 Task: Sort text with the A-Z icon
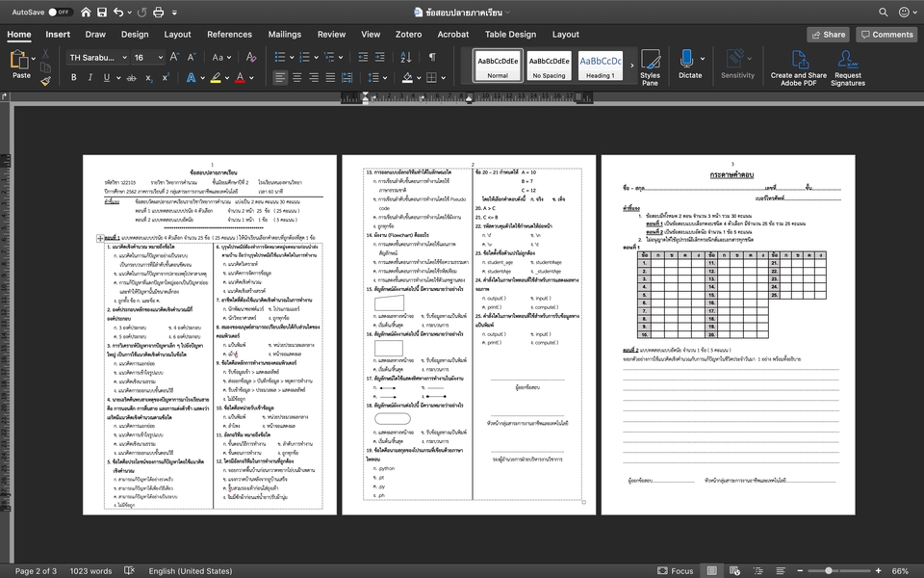point(406,57)
